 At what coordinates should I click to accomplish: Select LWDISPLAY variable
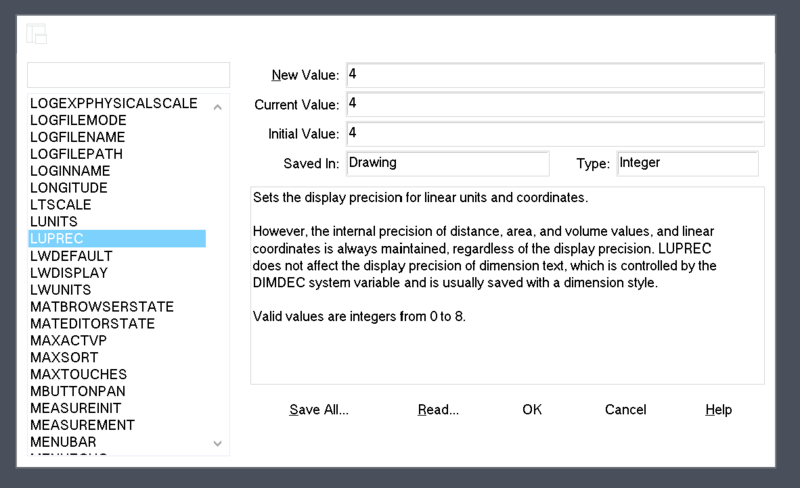(69, 272)
